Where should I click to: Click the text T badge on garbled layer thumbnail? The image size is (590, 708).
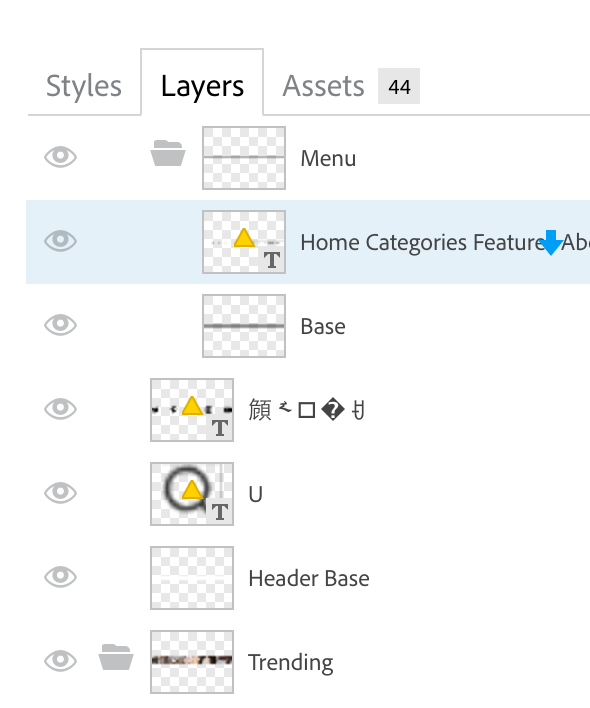tap(220, 428)
